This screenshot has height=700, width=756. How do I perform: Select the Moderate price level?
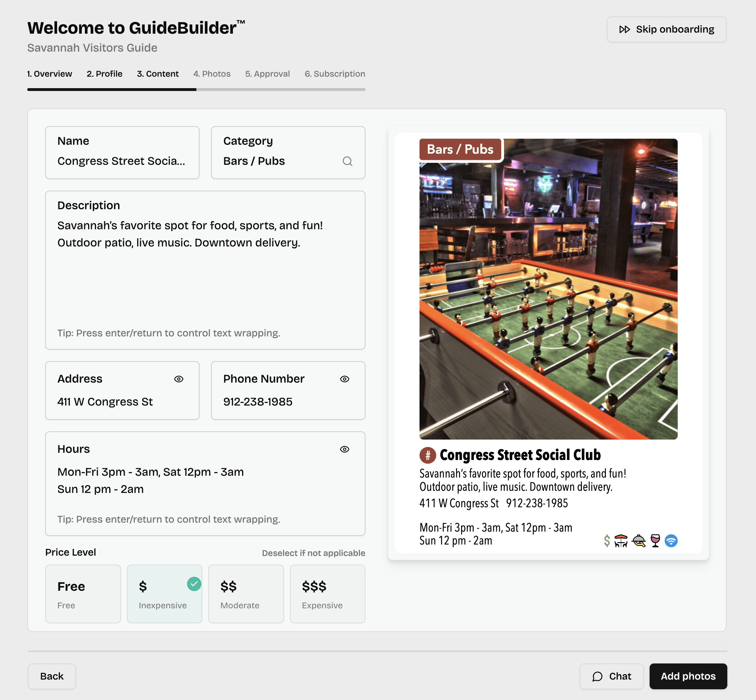click(x=246, y=594)
